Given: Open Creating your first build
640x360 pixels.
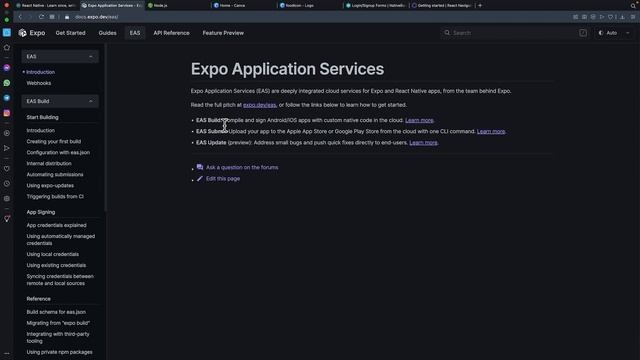Looking at the screenshot, I should coord(54,142).
